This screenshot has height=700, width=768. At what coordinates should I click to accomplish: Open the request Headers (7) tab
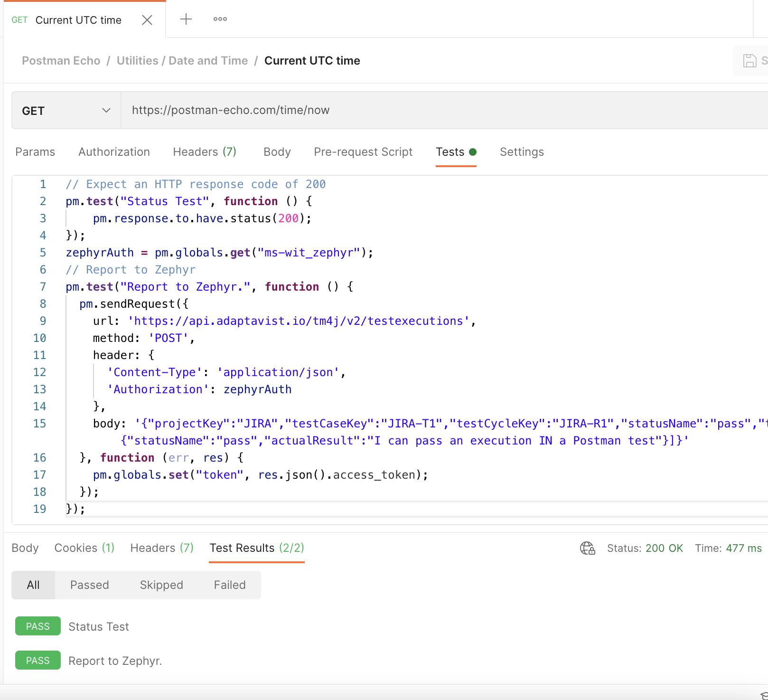pyautogui.click(x=205, y=152)
